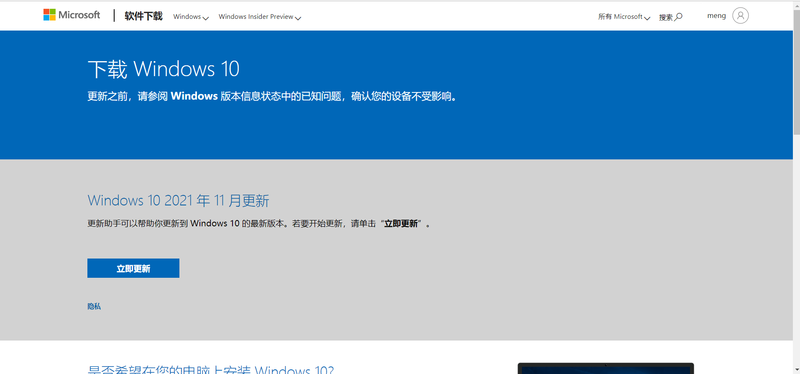Click the Microsoft four-color logo
Viewport: 800px width, 374px height.
[49, 15]
